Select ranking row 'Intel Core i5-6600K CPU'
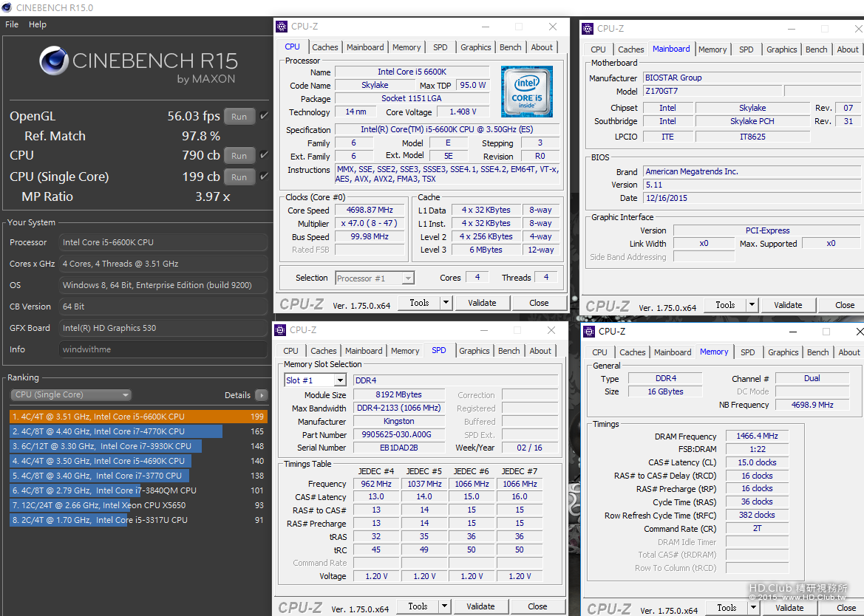 [x=138, y=417]
